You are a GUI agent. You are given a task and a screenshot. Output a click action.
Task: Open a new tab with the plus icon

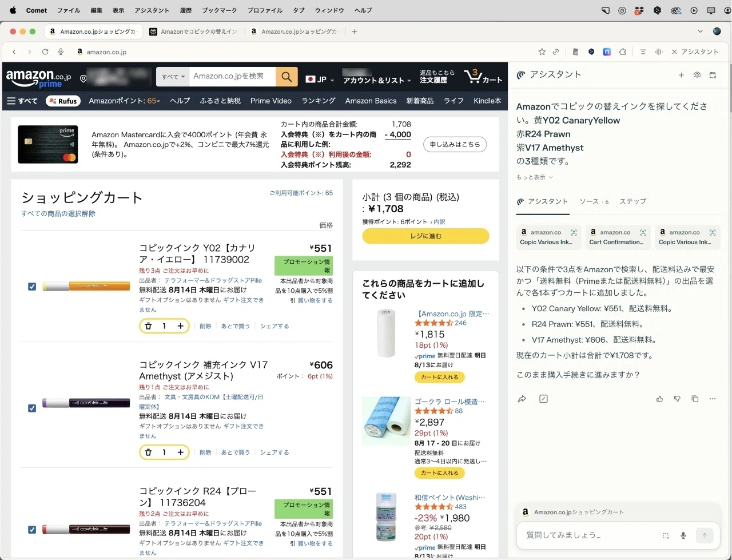pos(355,31)
